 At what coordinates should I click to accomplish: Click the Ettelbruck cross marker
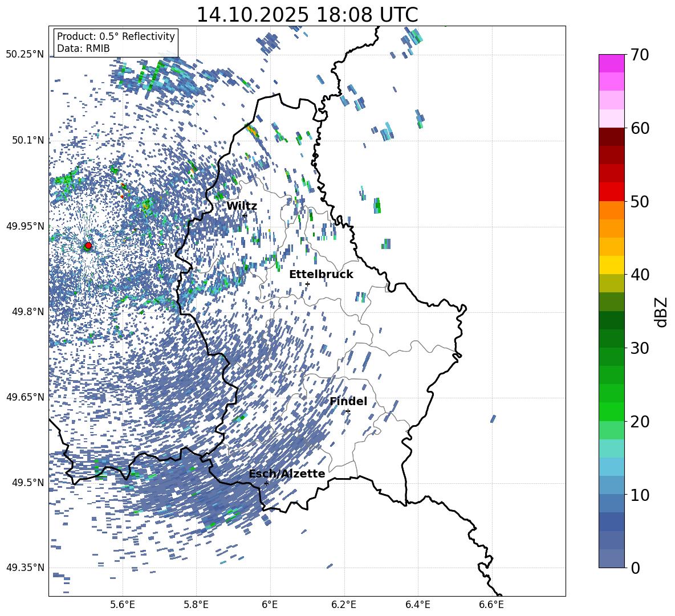pos(307,284)
